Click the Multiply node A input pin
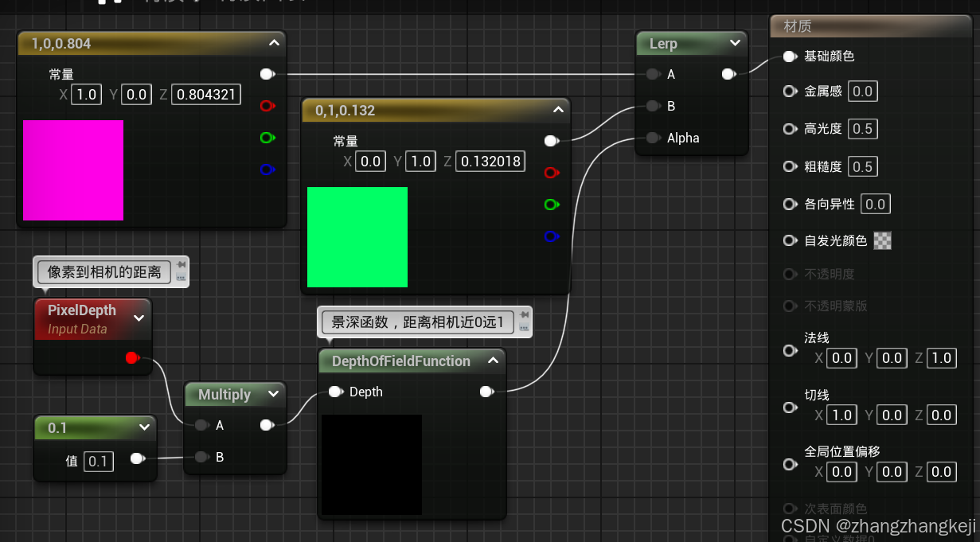Image resolution: width=980 pixels, height=542 pixels. pyautogui.click(x=201, y=425)
